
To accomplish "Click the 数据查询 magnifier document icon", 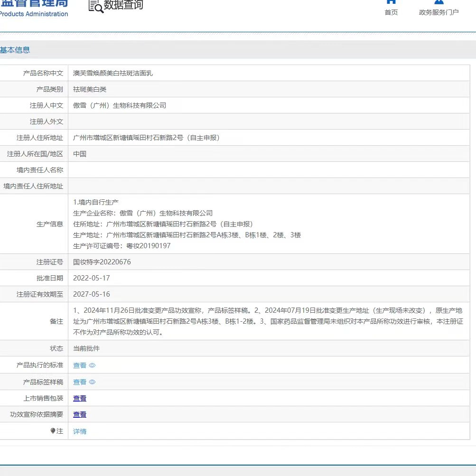I will click(x=96, y=6).
